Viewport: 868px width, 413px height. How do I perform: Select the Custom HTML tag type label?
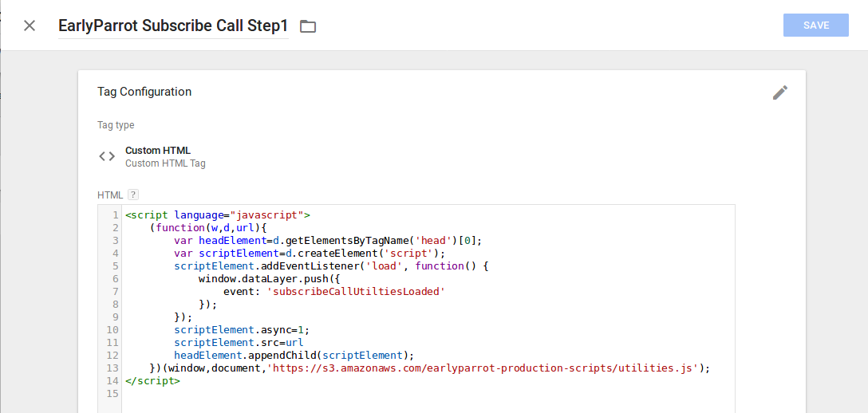158,151
